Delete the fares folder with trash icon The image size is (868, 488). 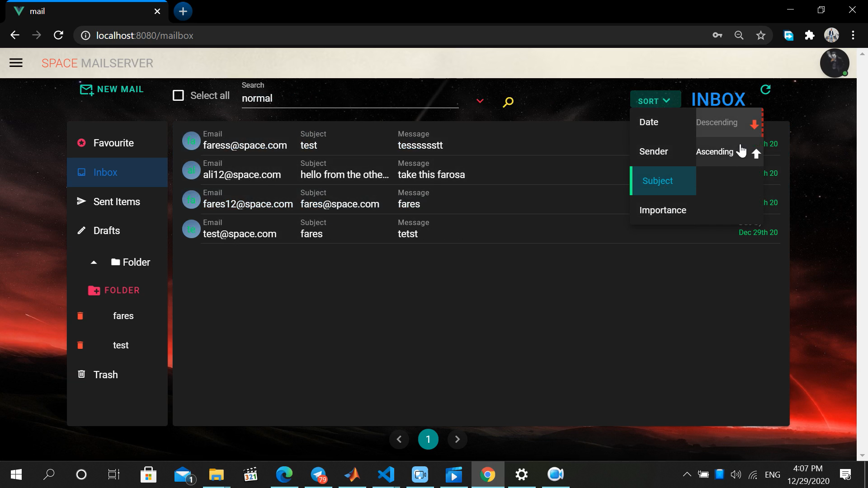[80, 316]
